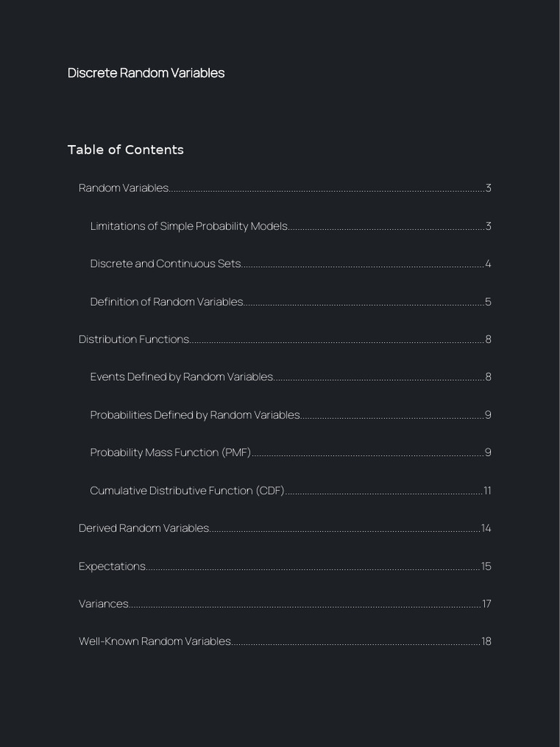Open the Random Variables contents entry
The height and width of the screenshot is (747, 560).
click(124, 188)
